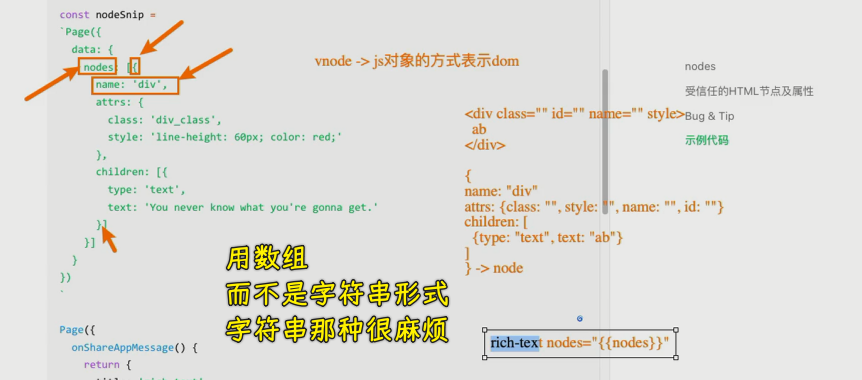Click the orange arrow pointing at the name: 'div' box
This screenshot has height=380, width=862.
[207, 64]
